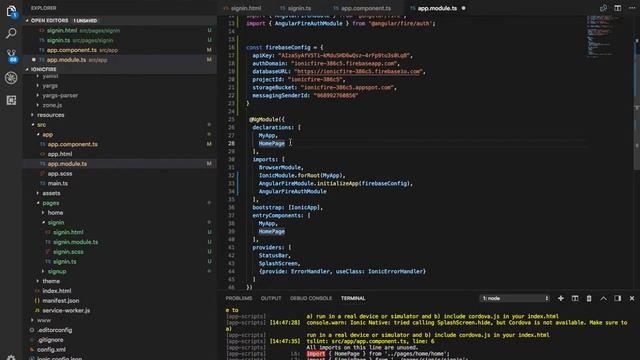Expand the yargs folder

click(x=50, y=86)
